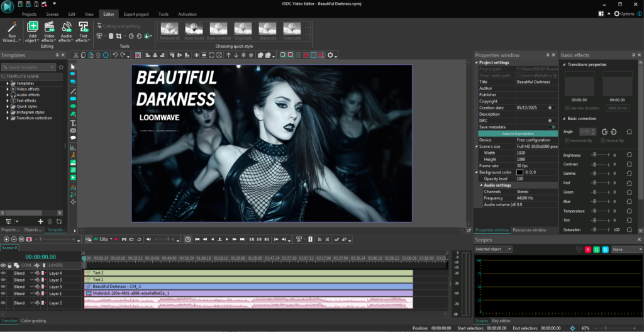
Task: Toggle visibility eye for Layer 4
Action: (3, 273)
